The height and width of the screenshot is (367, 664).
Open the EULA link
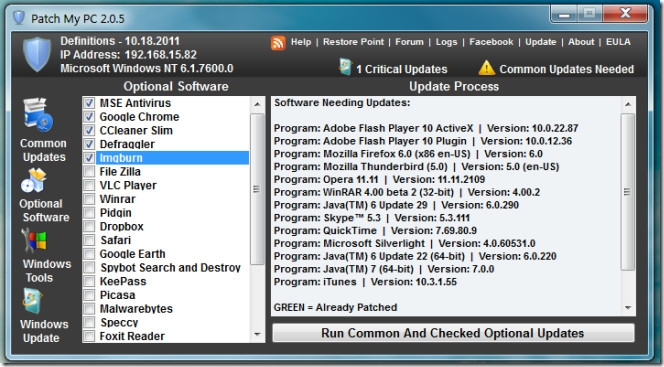(618, 42)
